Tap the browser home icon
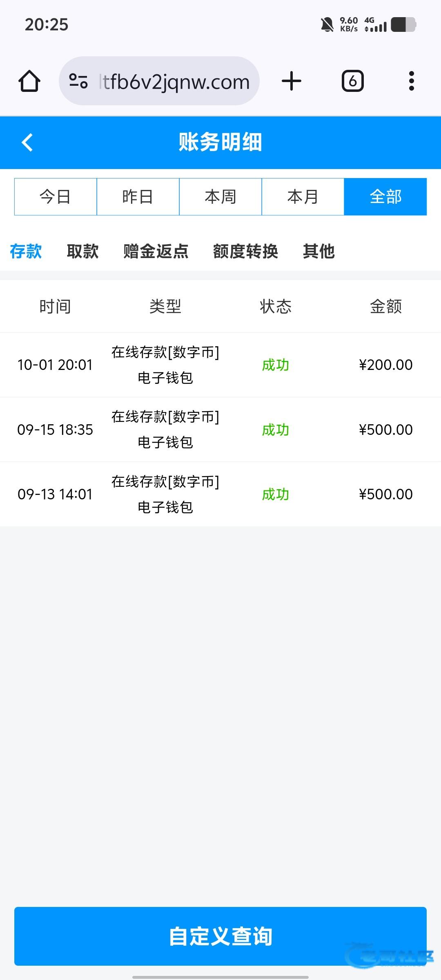This screenshot has width=441, height=980. point(29,81)
